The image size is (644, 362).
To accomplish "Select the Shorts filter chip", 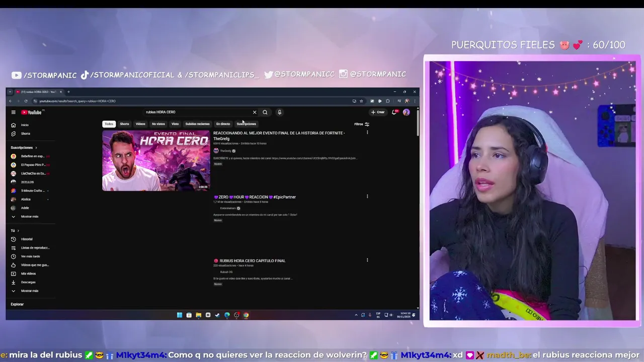I will click(x=124, y=124).
